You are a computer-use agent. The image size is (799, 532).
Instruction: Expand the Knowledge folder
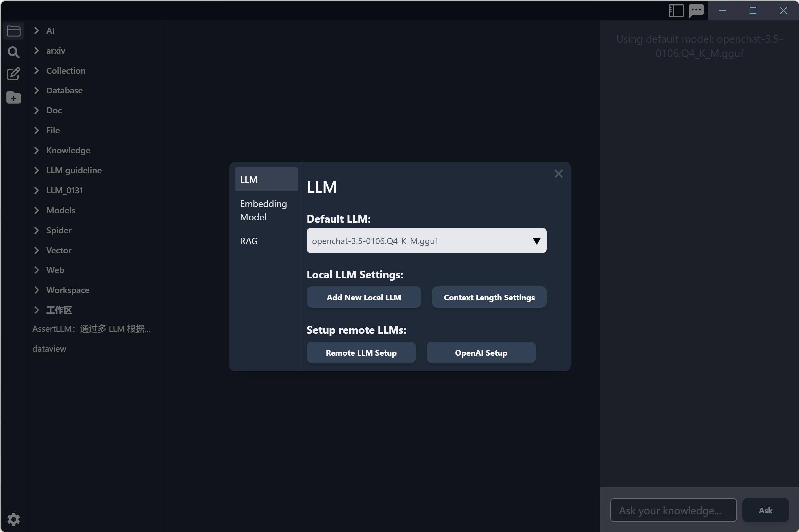[x=68, y=150]
